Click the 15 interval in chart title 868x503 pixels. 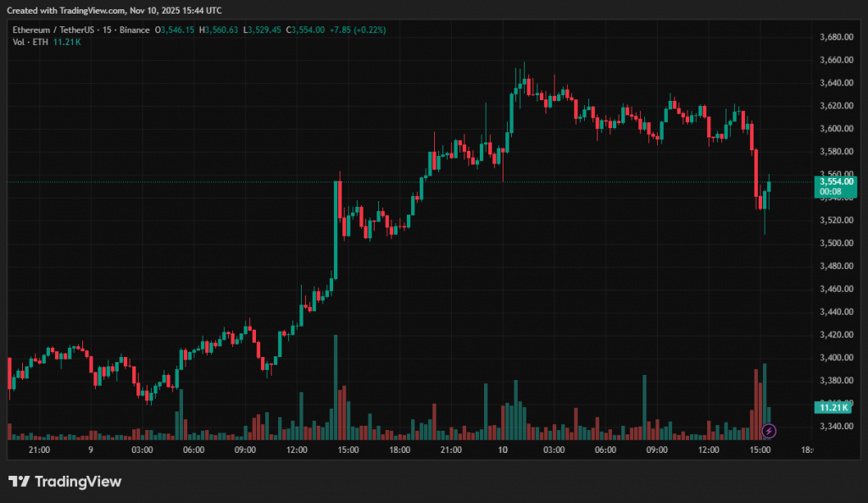pos(107,30)
